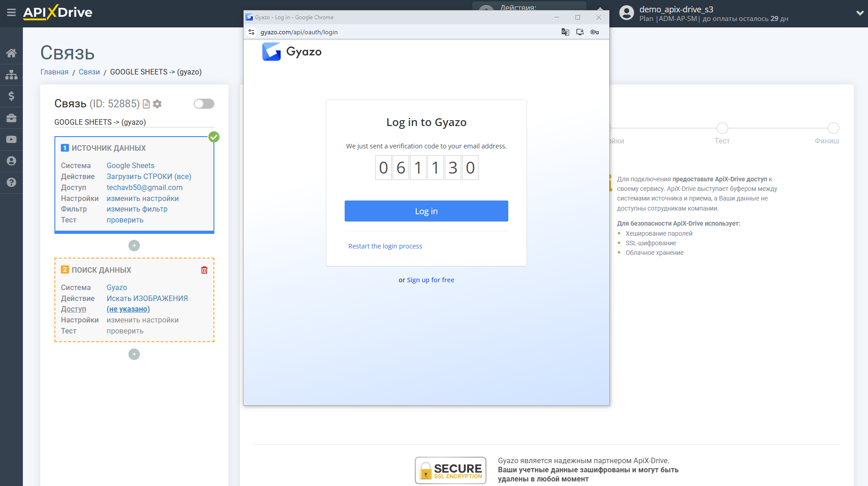Open the Главная breadcrumb link

point(54,72)
